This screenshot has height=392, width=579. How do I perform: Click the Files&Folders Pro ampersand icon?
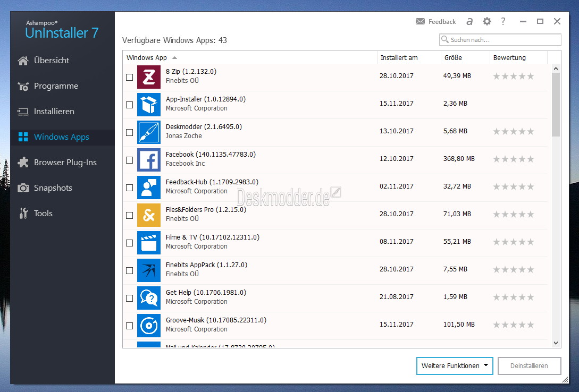tap(149, 215)
